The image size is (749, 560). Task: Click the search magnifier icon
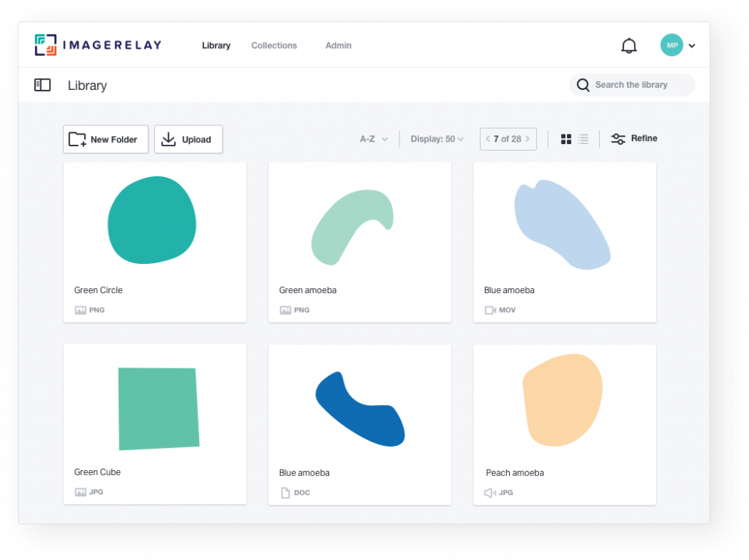583,85
